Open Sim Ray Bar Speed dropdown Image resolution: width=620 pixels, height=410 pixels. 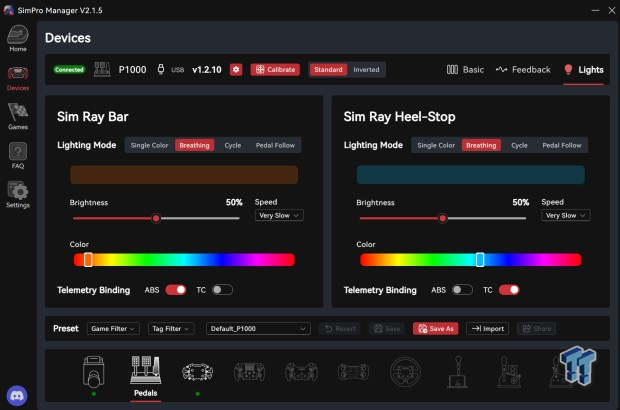tap(279, 215)
